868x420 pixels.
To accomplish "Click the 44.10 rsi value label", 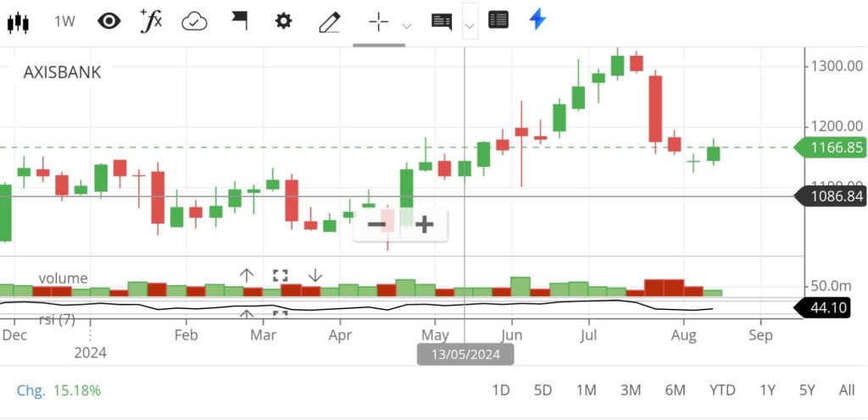I will click(x=822, y=308).
